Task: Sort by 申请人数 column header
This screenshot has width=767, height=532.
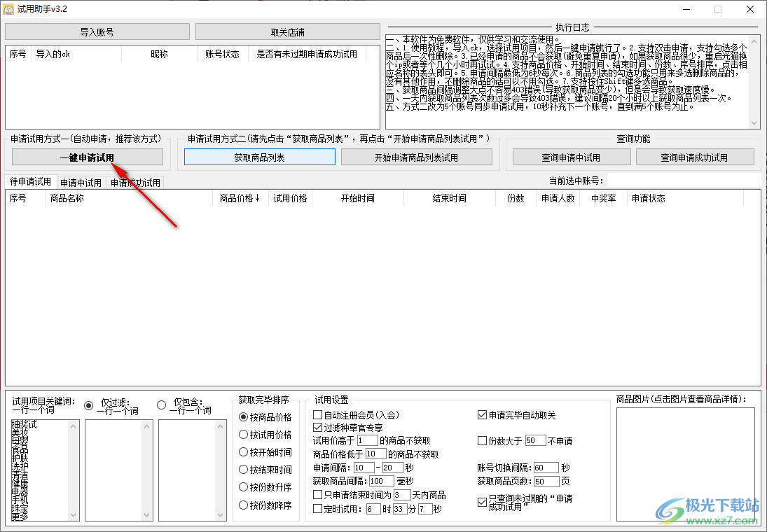Action: pyautogui.click(x=558, y=198)
